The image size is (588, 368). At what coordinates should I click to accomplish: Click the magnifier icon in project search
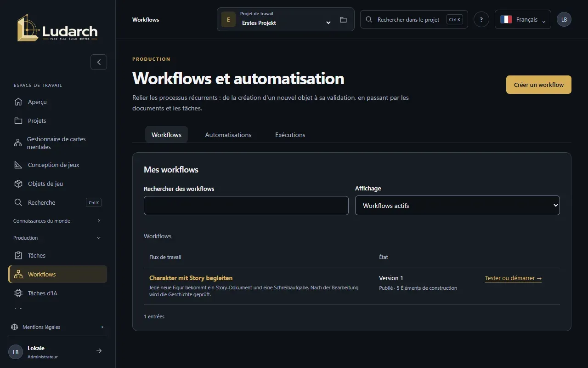click(369, 20)
